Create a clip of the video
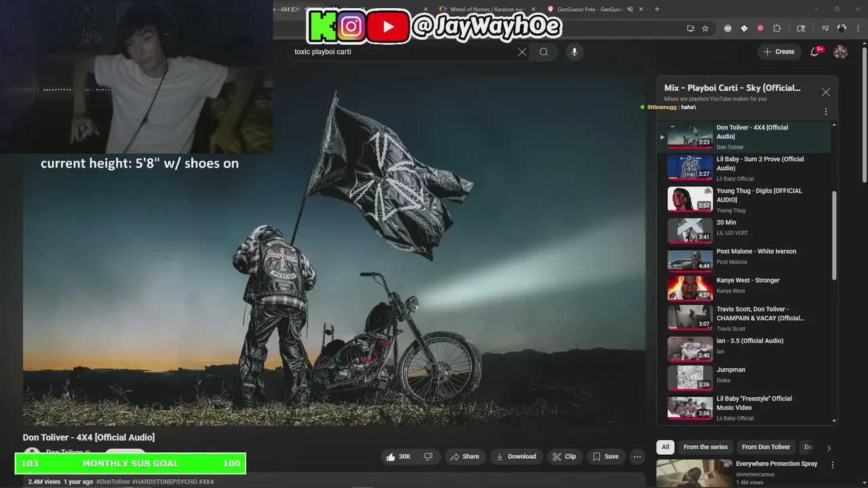This screenshot has height=488, width=868. pos(564,457)
